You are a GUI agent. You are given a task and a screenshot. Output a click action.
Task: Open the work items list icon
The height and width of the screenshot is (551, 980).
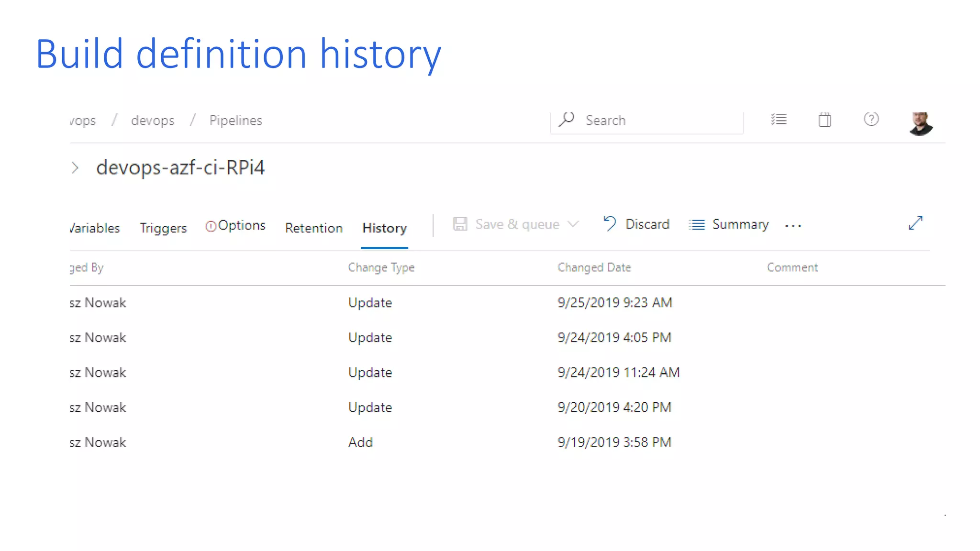[x=779, y=120]
